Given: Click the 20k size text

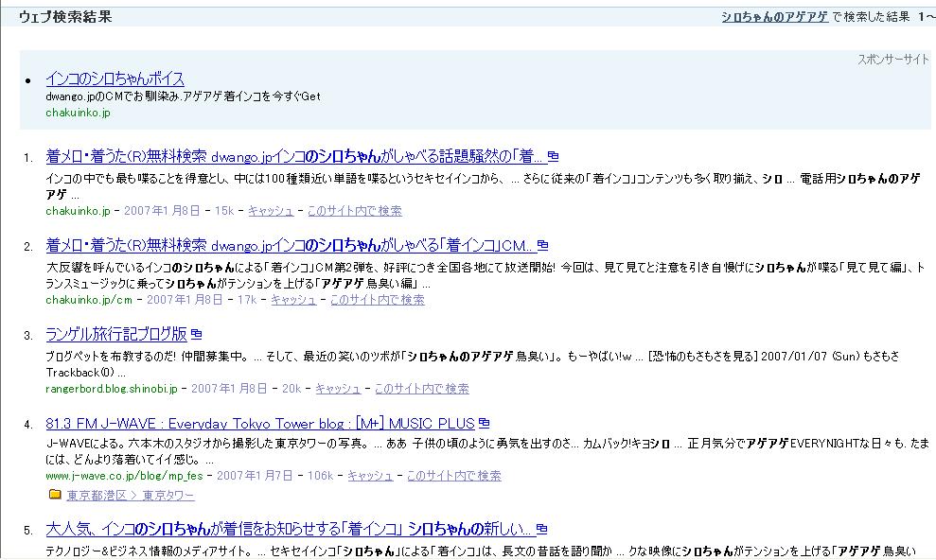Looking at the screenshot, I should tap(291, 388).
